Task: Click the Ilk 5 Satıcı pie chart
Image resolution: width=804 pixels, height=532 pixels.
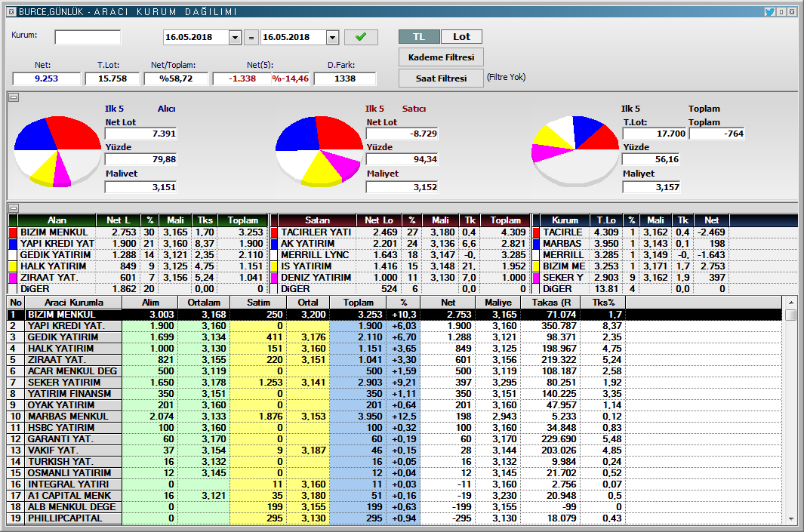Action: [x=319, y=152]
